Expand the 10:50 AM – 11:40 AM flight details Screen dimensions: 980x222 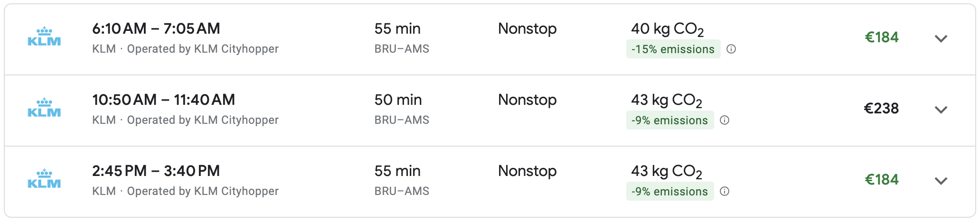pyautogui.click(x=941, y=110)
